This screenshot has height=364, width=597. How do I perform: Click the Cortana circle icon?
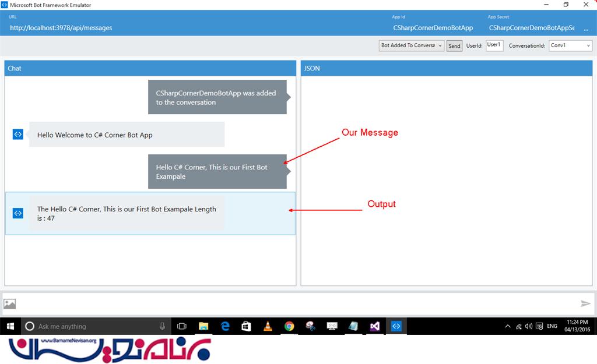click(29, 326)
